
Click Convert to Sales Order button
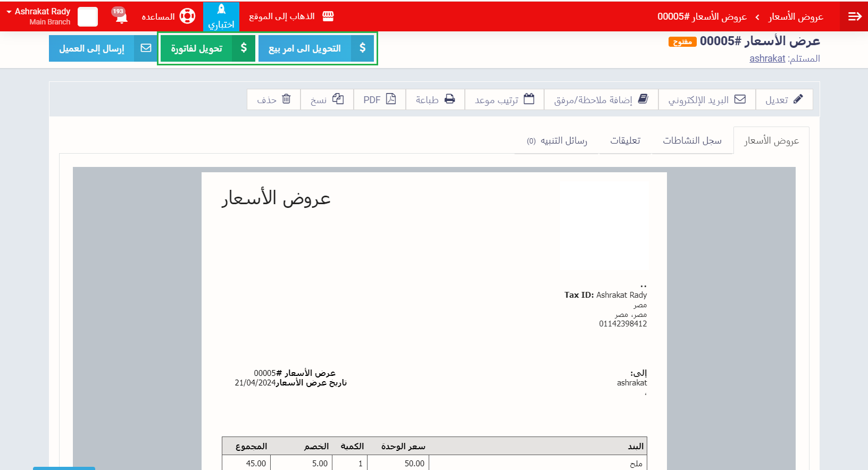[316, 48]
